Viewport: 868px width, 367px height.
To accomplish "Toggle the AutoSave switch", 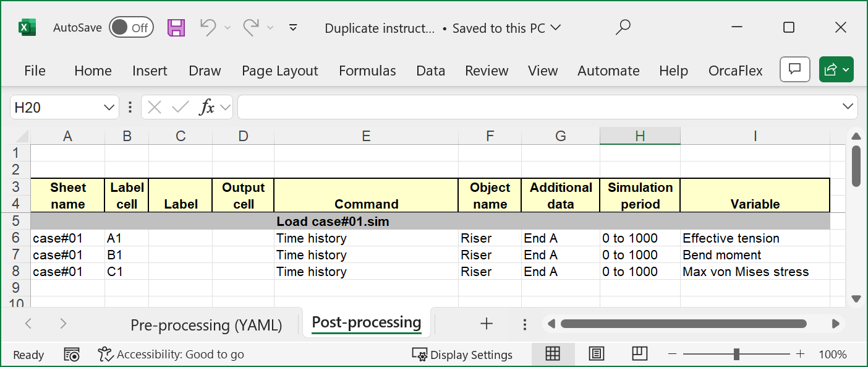I will [131, 28].
